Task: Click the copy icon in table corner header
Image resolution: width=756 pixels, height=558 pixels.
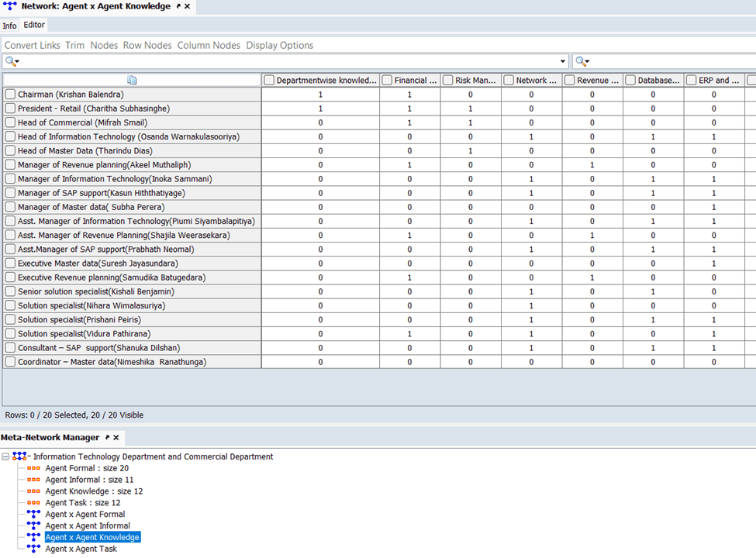Action: (x=132, y=80)
